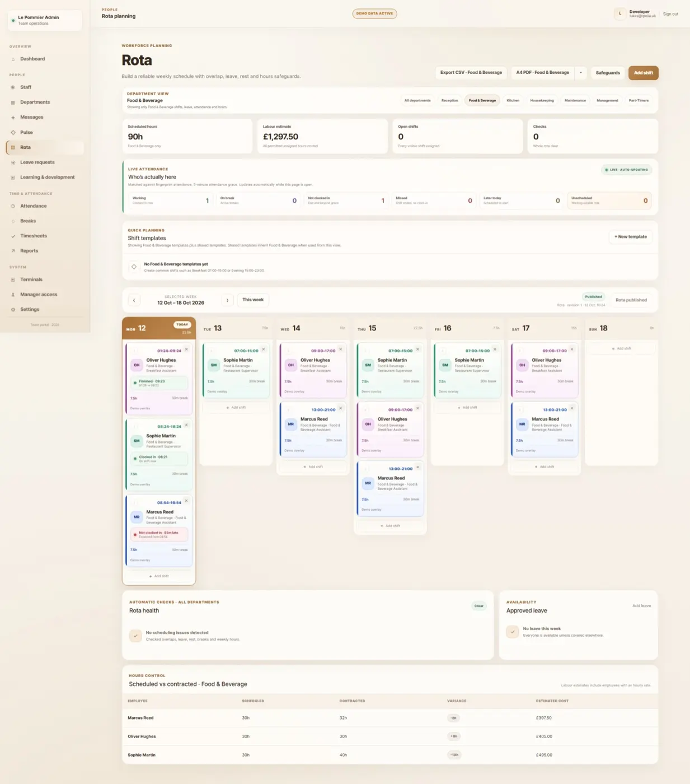The height and width of the screenshot is (784, 690).
Task: Click the Demo data active badge
Action: [x=375, y=13]
